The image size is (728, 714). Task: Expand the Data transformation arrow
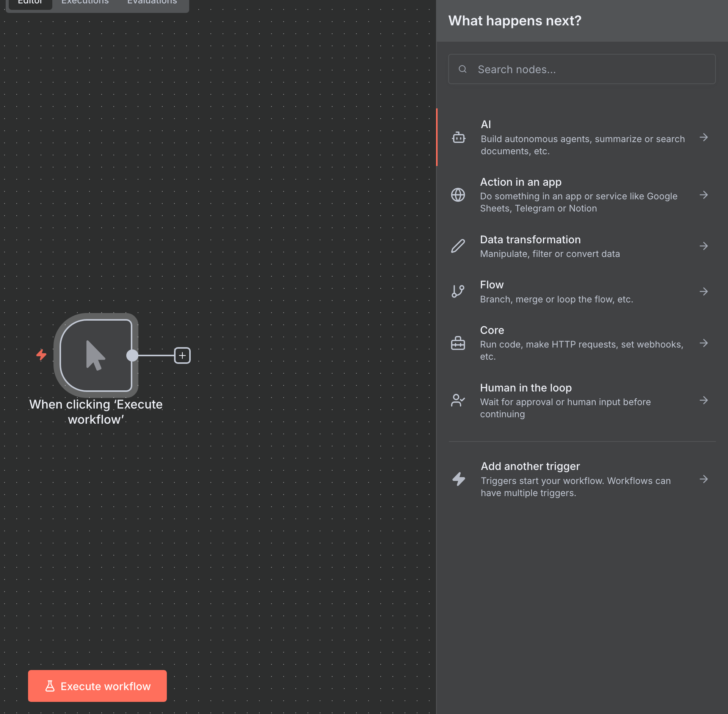pos(704,246)
